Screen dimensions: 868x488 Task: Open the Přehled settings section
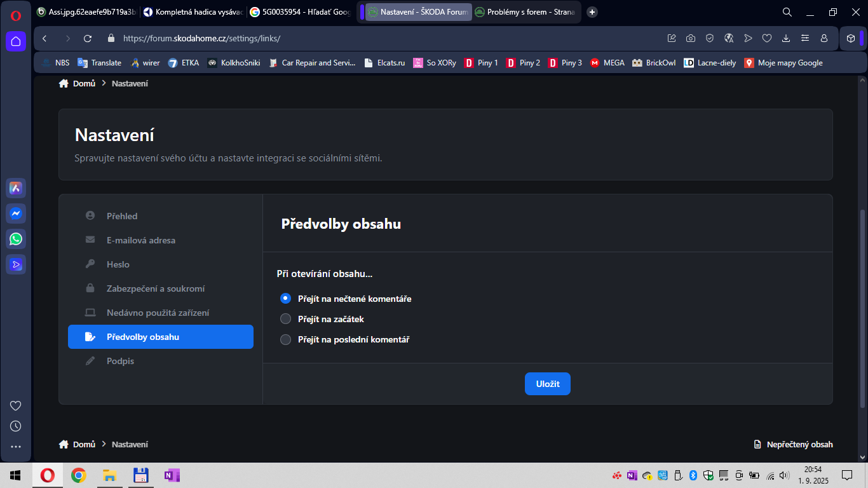pyautogui.click(x=161, y=216)
